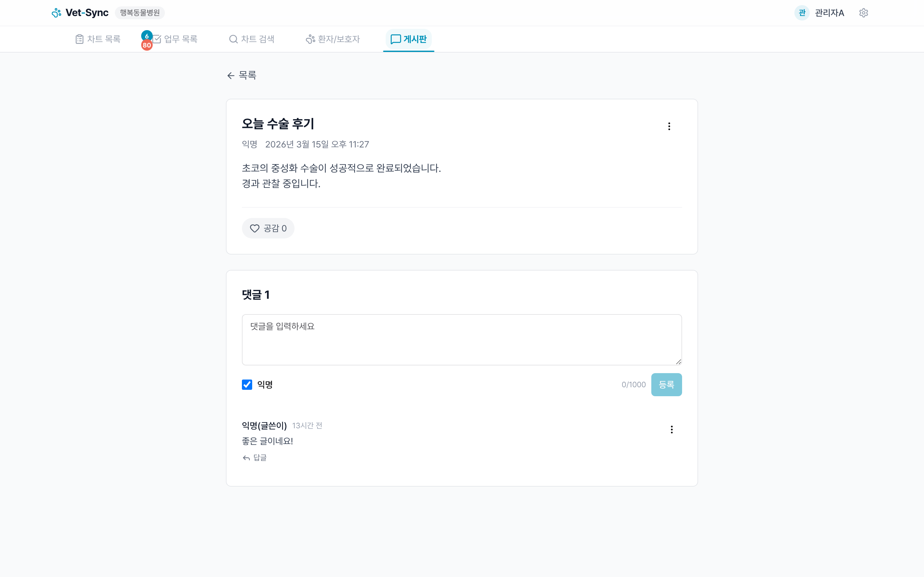
Task: Open the comment's three-dot options menu
Action: (672, 429)
